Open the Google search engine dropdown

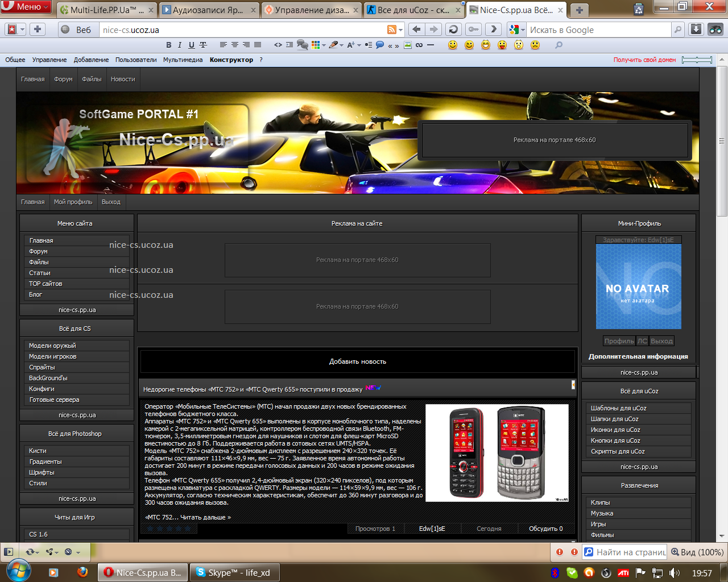[517, 30]
